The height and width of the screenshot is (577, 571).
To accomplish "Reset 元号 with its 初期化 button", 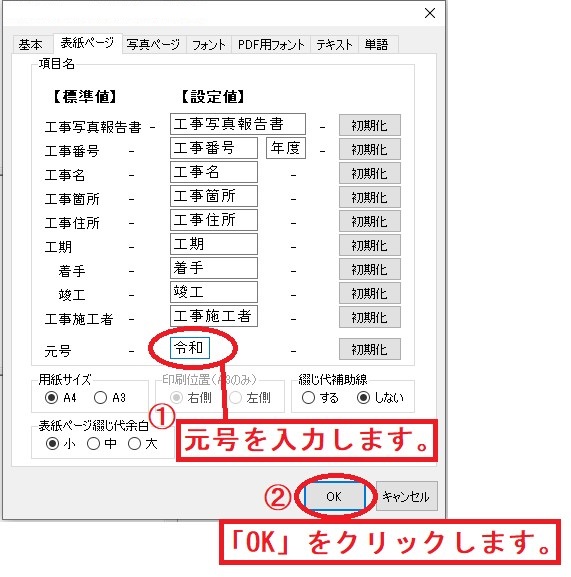I will tap(370, 349).
